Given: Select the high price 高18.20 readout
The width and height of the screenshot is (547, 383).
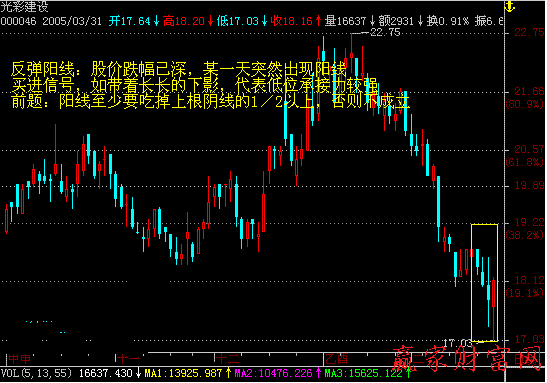Looking at the screenshot, I should (184, 21).
